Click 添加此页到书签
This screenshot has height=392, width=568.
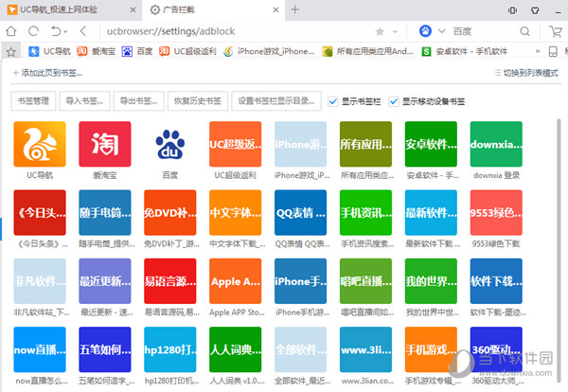pos(48,73)
